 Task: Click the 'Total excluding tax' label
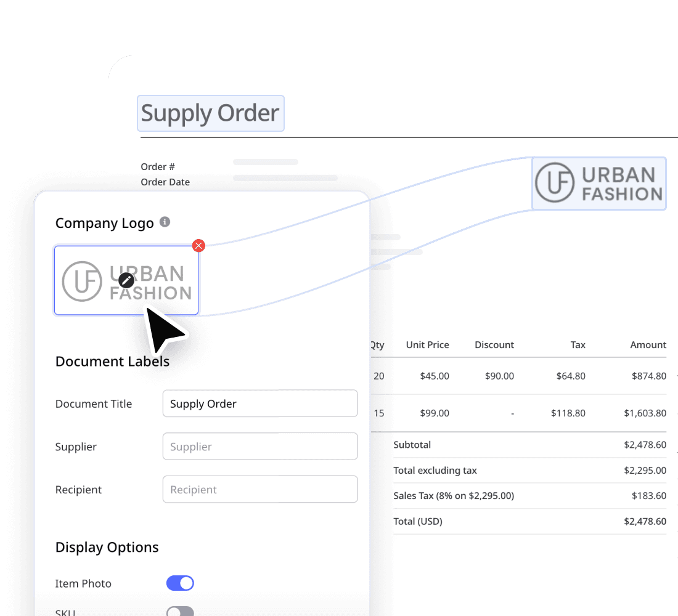(435, 471)
